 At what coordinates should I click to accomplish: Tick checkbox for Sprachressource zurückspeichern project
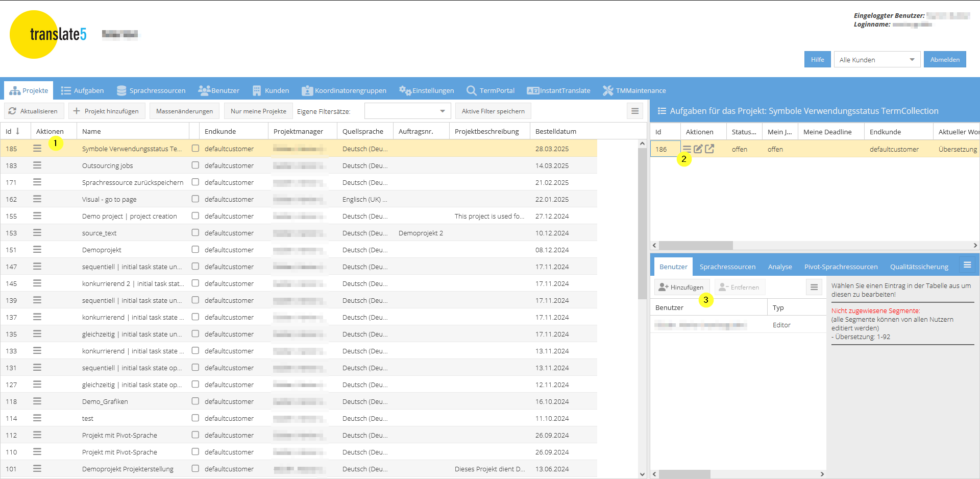click(x=195, y=182)
